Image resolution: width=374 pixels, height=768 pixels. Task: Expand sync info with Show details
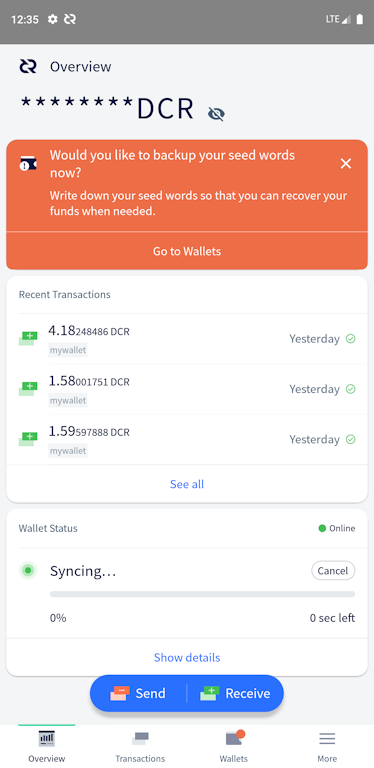(187, 657)
